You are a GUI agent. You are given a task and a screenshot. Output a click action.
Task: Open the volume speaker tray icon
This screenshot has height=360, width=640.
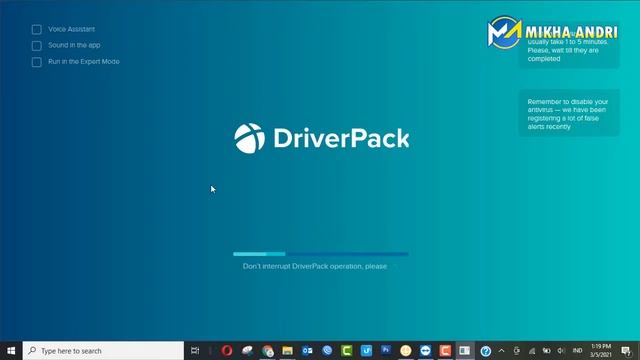pyautogui.click(x=561, y=351)
